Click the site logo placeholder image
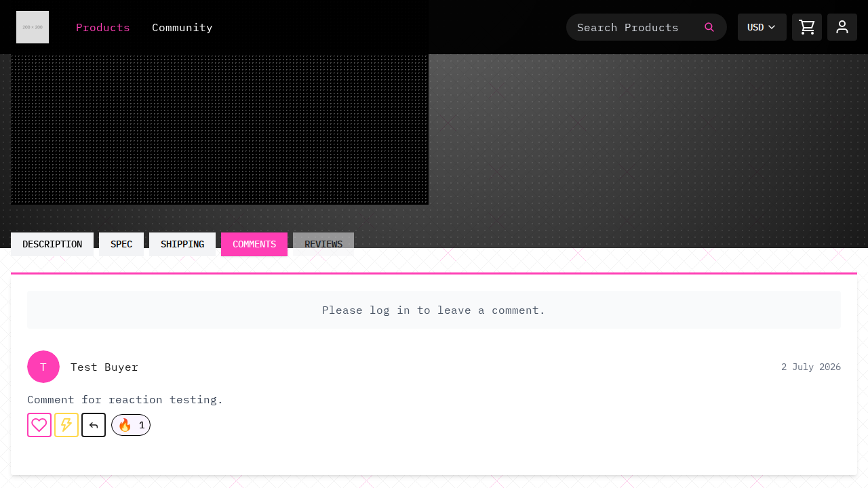868x488 pixels. coord(33,27)
